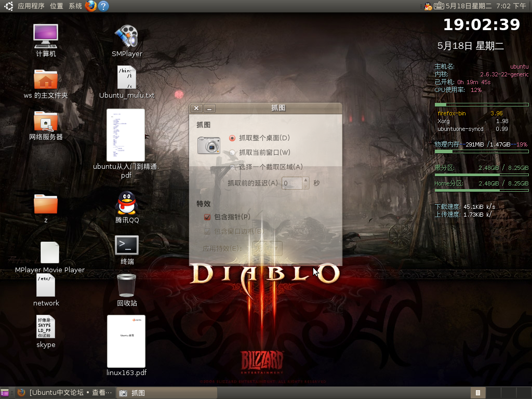The image size is (532, 399).
Task: Open 位置 places menu
Action: pyautogui.click(x=56, y=6)
